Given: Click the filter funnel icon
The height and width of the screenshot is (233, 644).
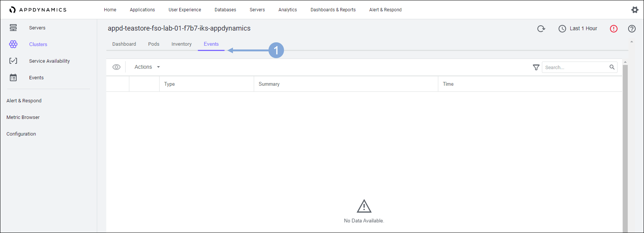Looking at the screenshot, I should 536,67.
